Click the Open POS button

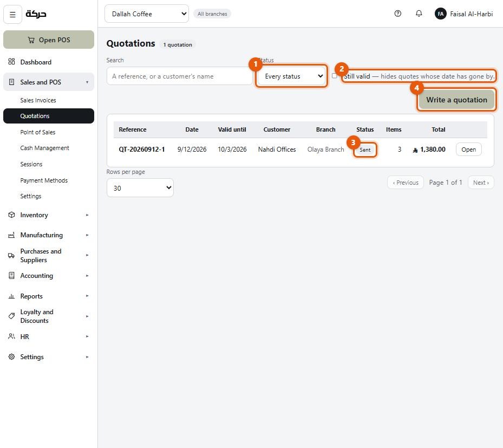[49, 40]
